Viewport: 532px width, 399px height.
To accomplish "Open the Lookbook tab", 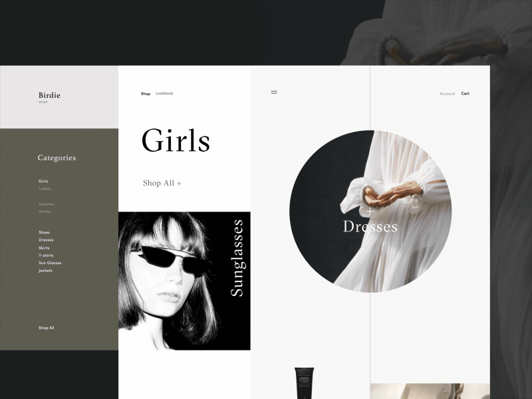I will click(164, 93).
